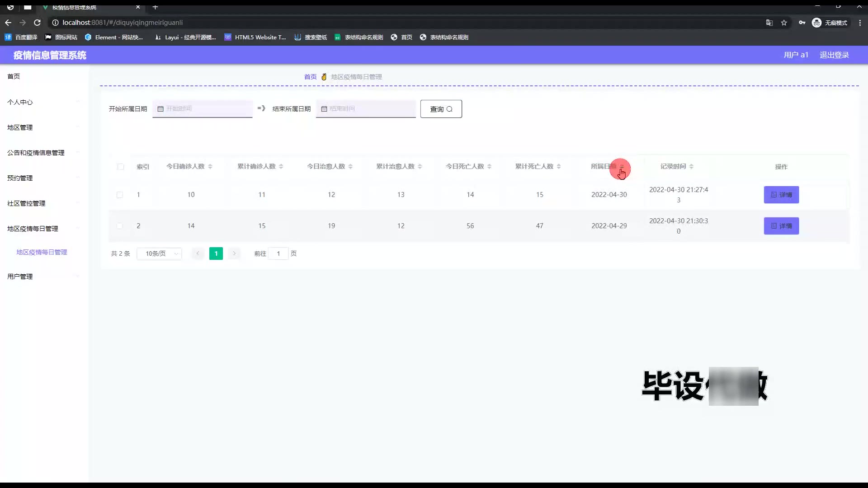Click the translate page icon
868x488 pixels.
[769, 23]
